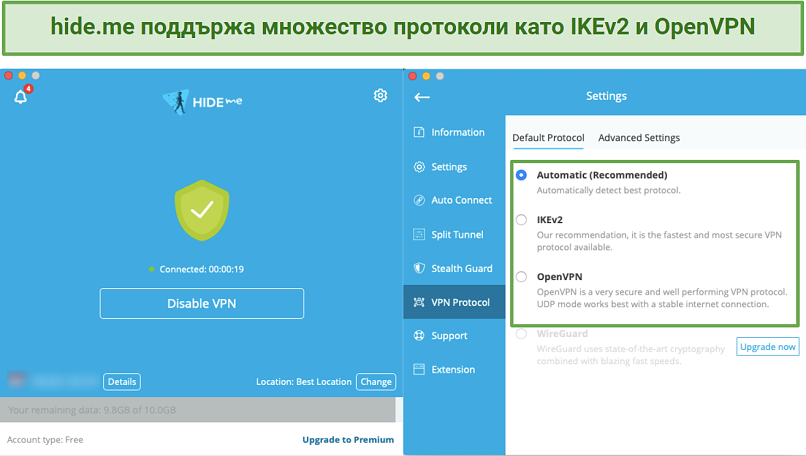Click the Upgrade to Premium link
This screenshot has height=456, width=806.
348,440
